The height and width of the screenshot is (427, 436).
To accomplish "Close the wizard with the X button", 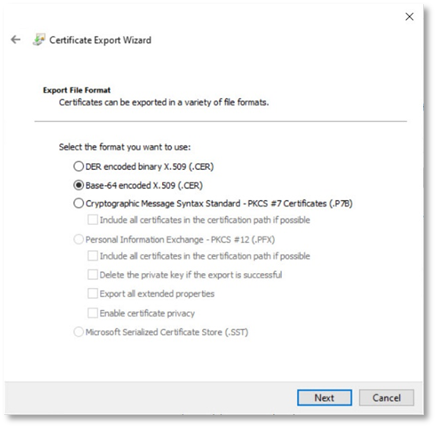I will coord(409,17).
